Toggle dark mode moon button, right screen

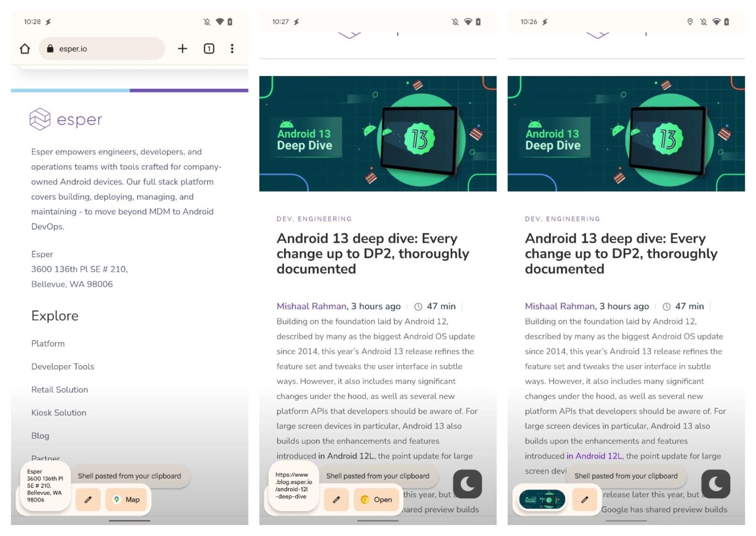coord(716,484)
